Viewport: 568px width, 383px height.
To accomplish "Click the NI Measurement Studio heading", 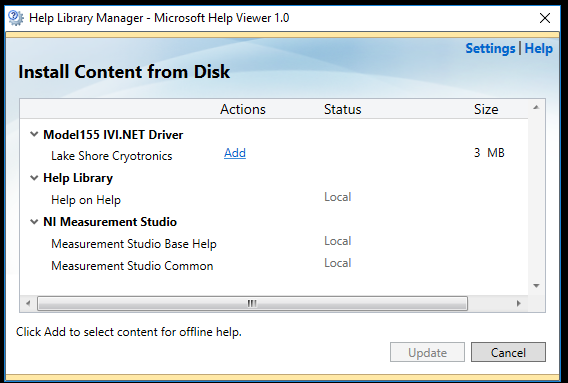I will point(110,222).
